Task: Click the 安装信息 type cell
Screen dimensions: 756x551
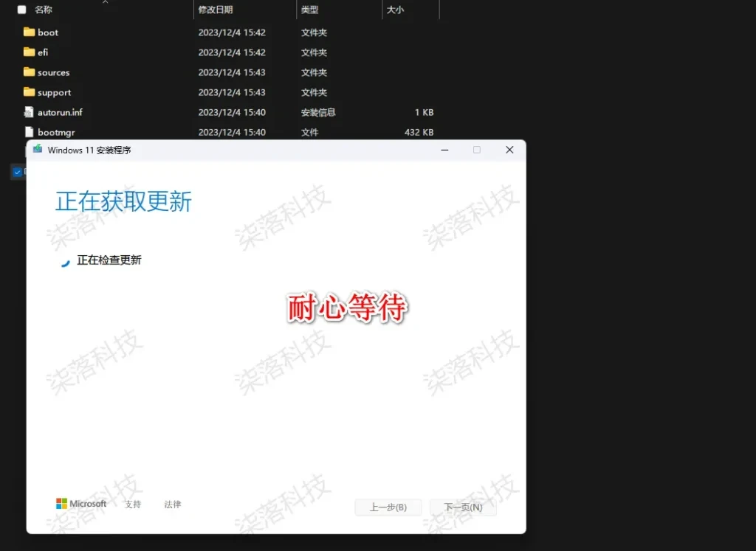Action: (x=318, y=112)
